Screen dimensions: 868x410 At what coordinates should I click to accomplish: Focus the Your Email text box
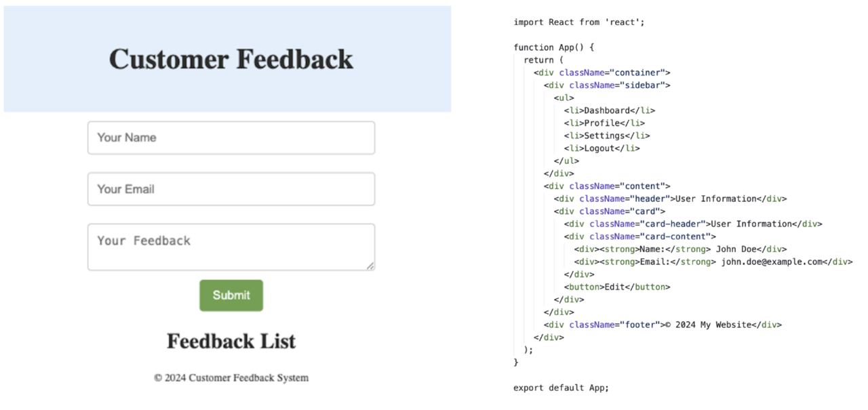point(231,189)
